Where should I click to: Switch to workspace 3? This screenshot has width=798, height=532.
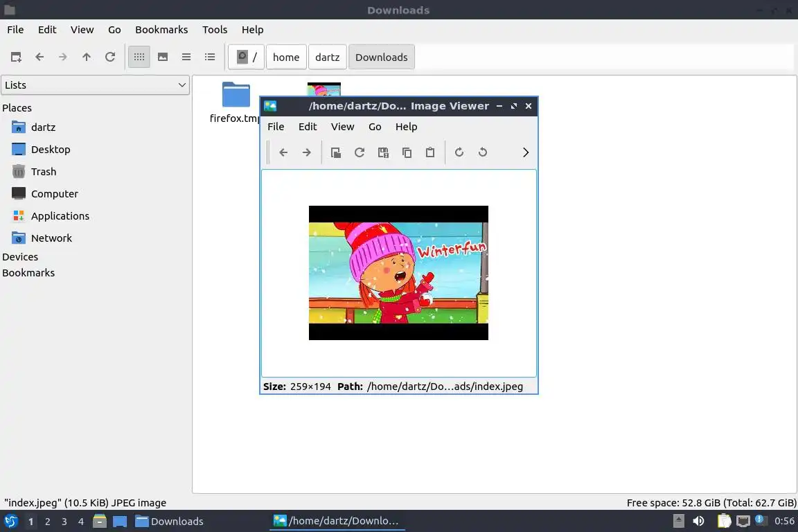tap(64, 522)
